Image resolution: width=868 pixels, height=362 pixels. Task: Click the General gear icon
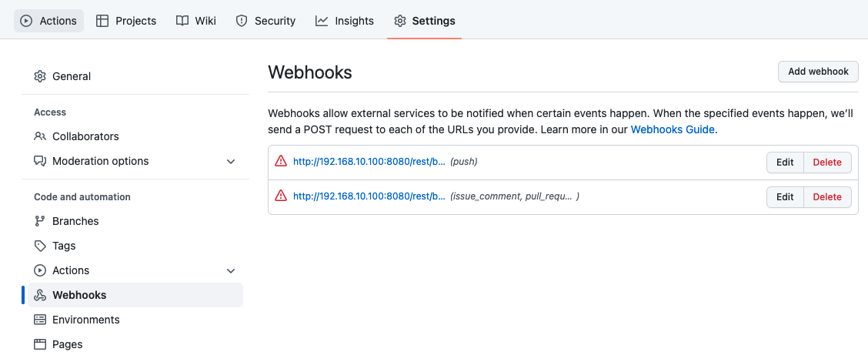pyautogui.click(x=40, y=76)
